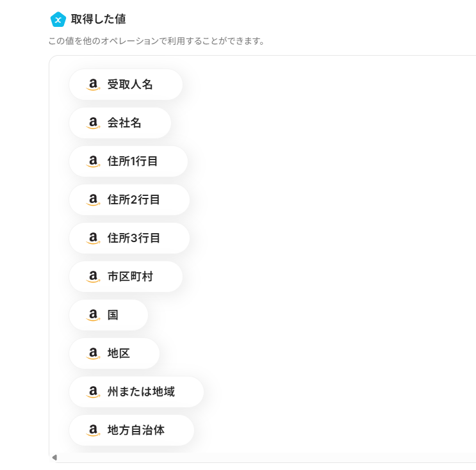
Task: Choose the 地方自治体 value chip
Action: click(132, 430)
